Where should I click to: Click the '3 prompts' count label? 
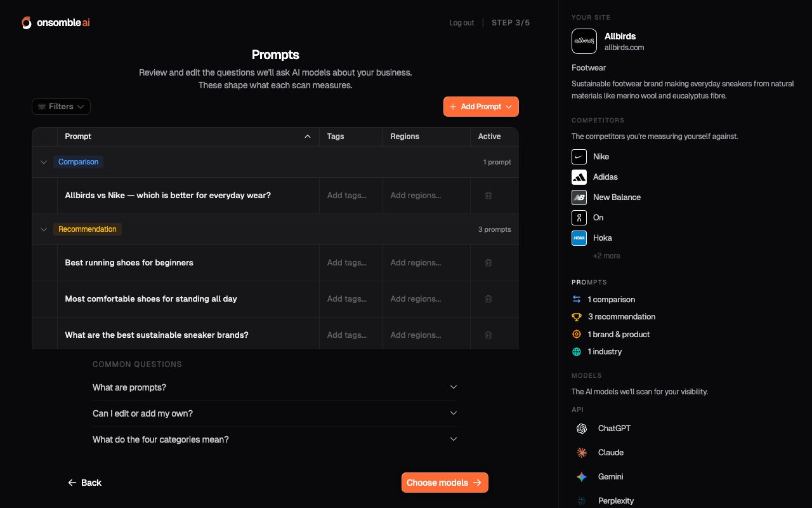coord(495,229)
